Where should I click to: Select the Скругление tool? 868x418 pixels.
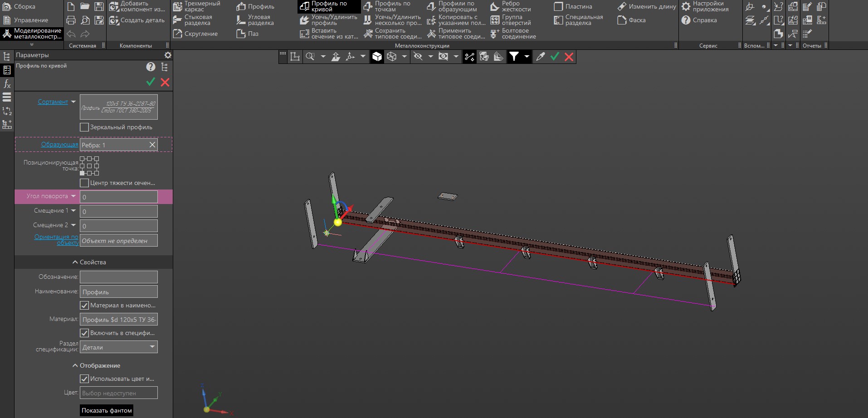pos(195,34)
